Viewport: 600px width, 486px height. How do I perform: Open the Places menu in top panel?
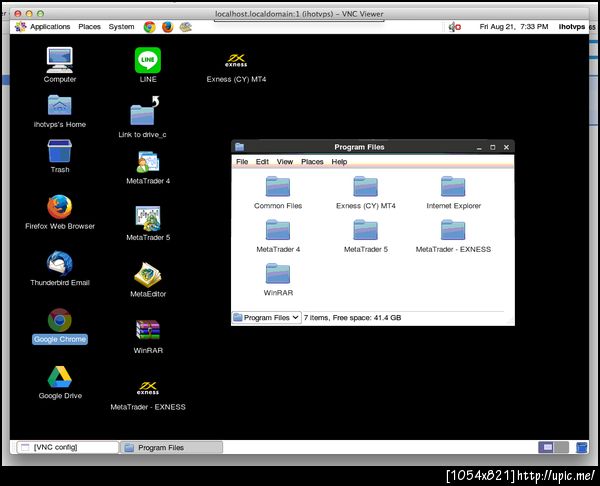(90, 27)
